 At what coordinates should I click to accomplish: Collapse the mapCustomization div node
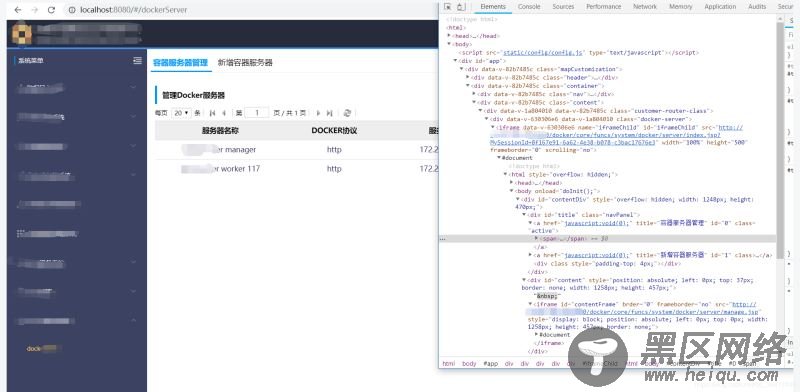point(462,69)
